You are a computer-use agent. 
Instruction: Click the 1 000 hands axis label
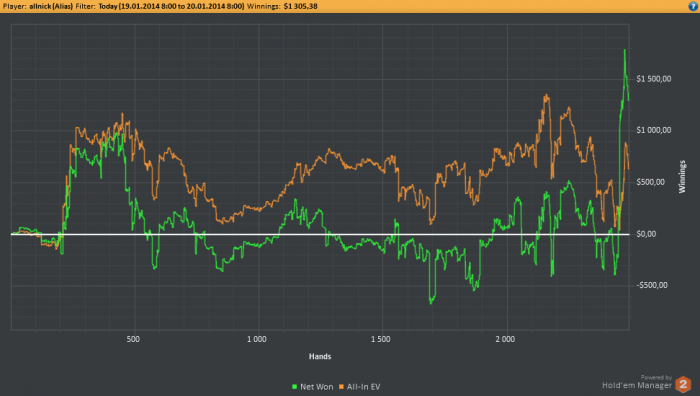click(x=257, y=339)
